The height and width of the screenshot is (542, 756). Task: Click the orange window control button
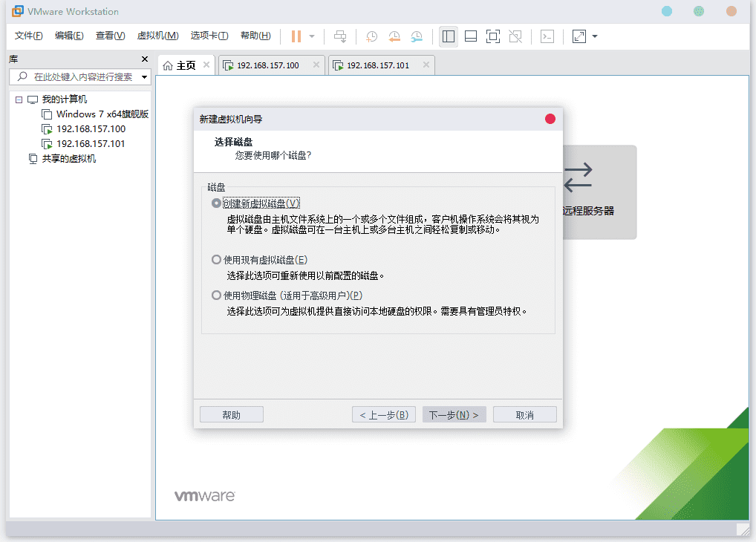pos(731,11)
